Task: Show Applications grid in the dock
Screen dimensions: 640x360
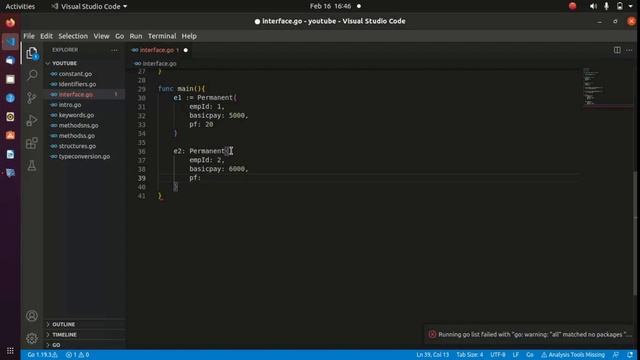Action: click(x=10, y=351)
